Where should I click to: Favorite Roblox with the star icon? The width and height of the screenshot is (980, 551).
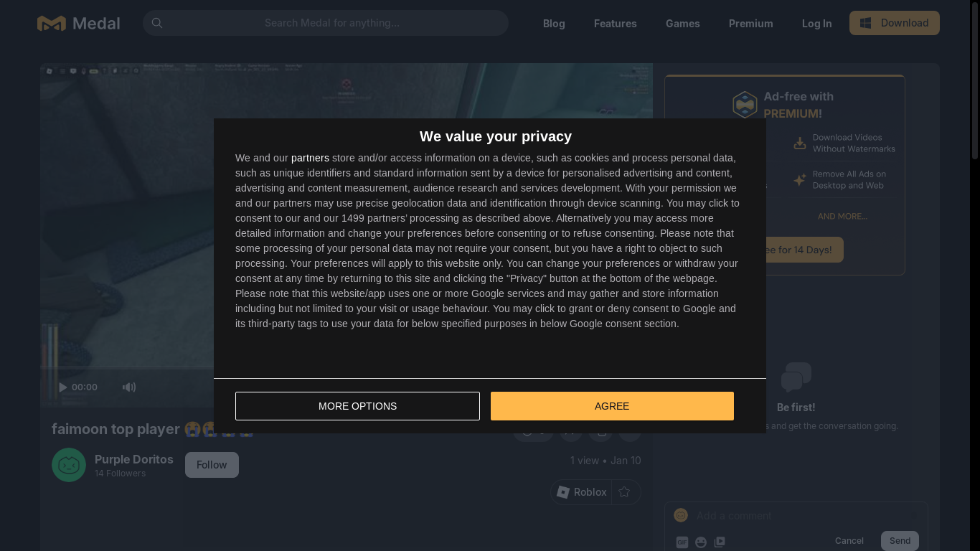click(x=624, y=492)
